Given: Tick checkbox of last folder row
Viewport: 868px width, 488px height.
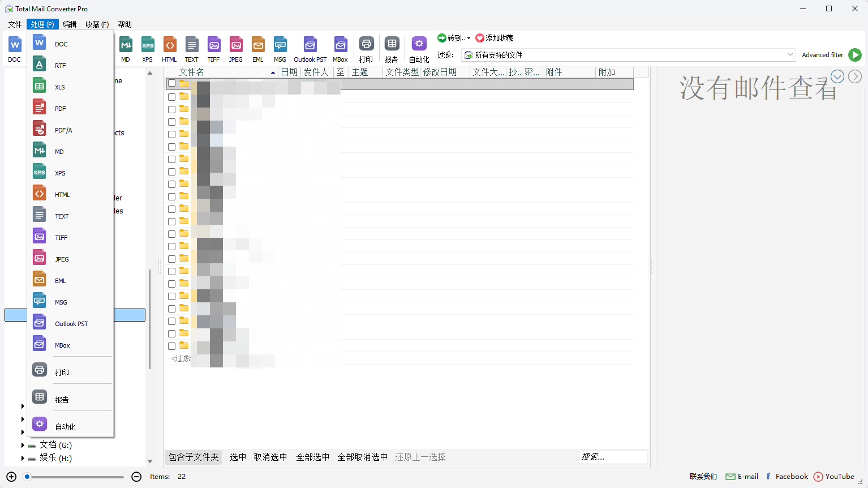Looking at the screenshot, I should 172,346.
